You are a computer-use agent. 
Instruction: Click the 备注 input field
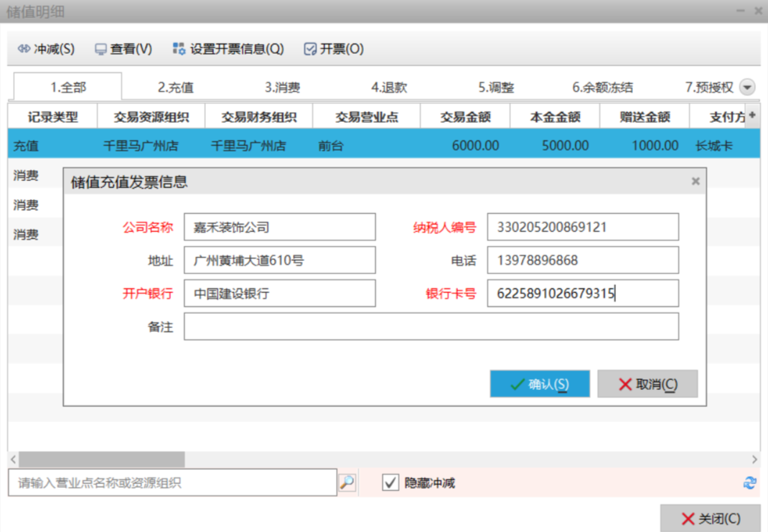(x=431, y=327)
